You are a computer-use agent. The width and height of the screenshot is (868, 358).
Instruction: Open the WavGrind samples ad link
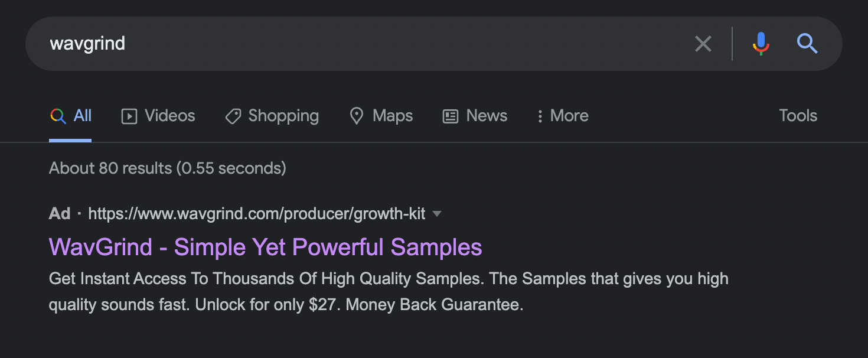[x=265, y=247]
